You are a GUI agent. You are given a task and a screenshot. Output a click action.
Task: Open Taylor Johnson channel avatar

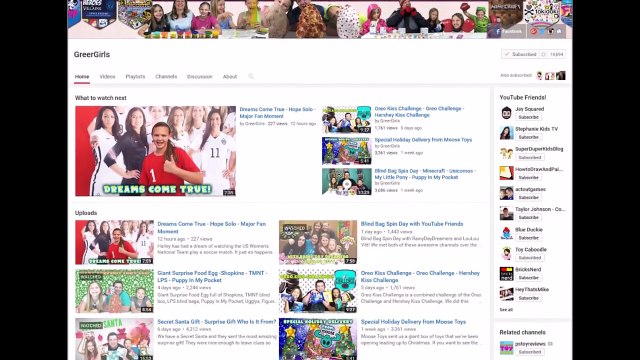coord(507,213)
